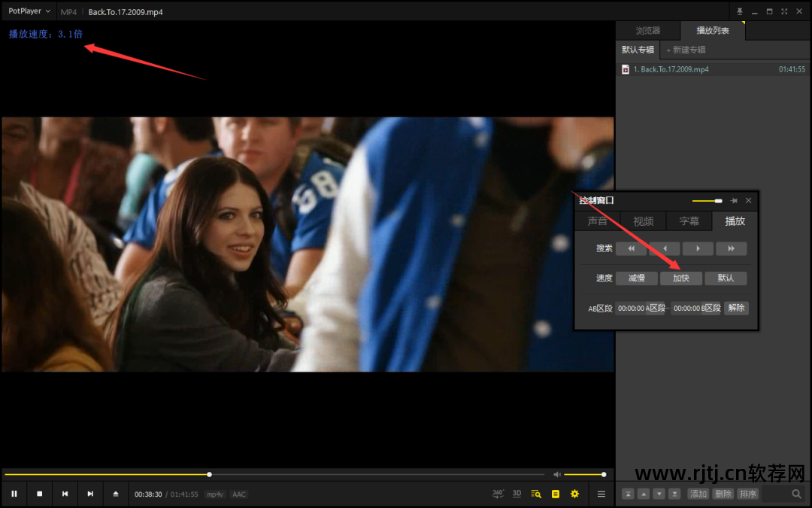Open the hamburger menu in the player bar
This screenshot has width=812, height=508.
click(x=601, y=494)
